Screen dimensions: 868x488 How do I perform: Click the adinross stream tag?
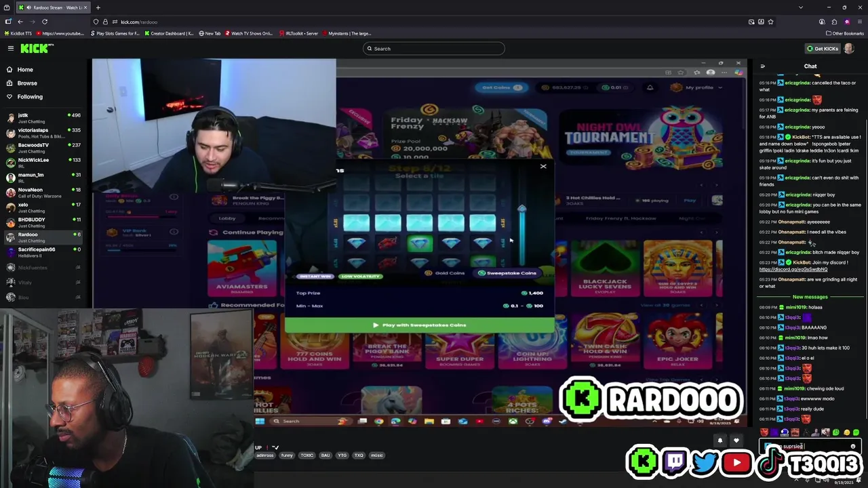[265, 455]
